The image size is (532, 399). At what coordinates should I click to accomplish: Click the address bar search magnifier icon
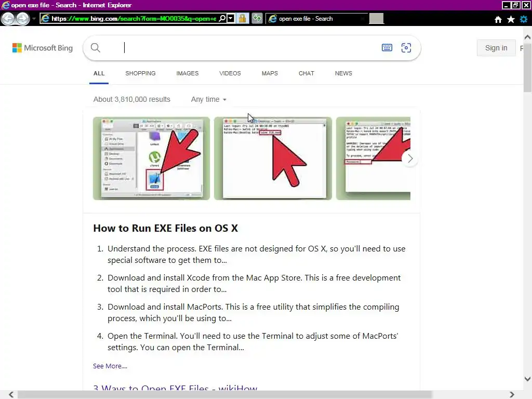point(222,19)
